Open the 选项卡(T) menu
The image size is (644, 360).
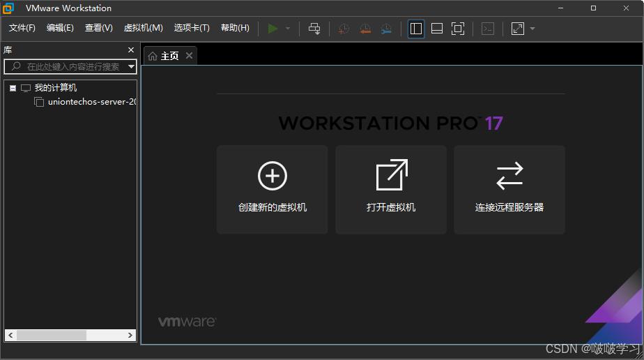point(192,28)
